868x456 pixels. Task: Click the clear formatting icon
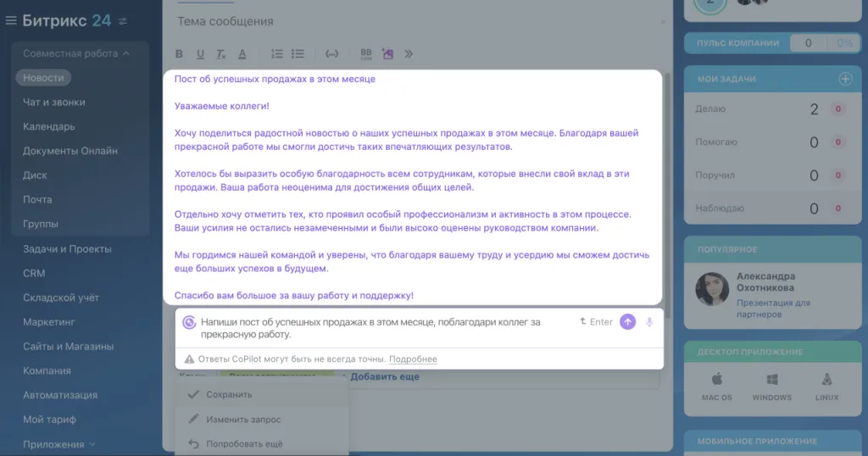point(220,54)
